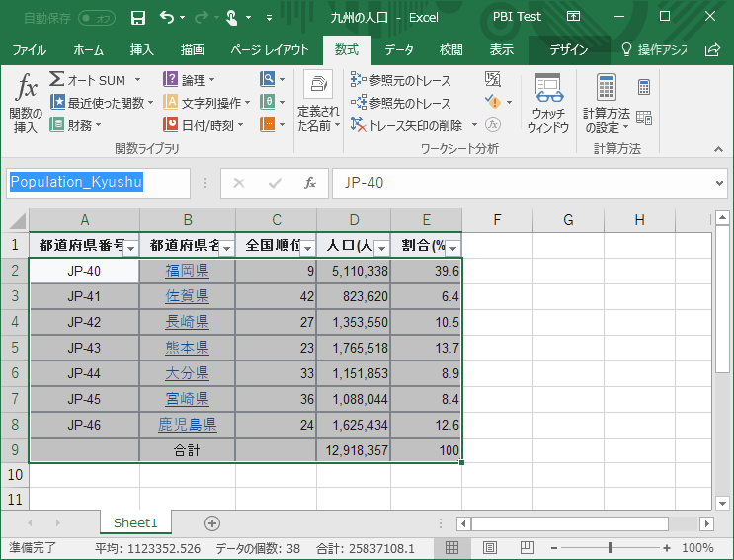The width and height of the screenshot is (734, 560).
Task: Click the Tell Me (操作アシスト) box
Action: pyautogui.click(x=655, y=49)
